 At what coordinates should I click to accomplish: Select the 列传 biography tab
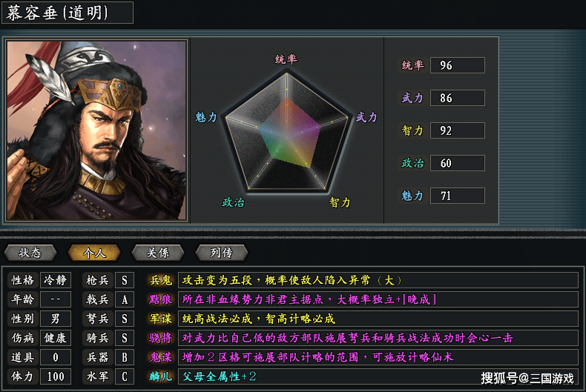220,253
